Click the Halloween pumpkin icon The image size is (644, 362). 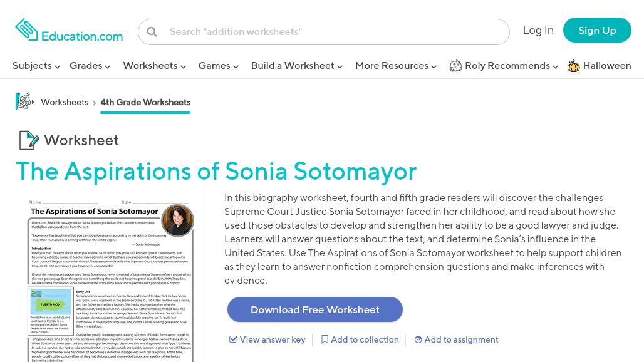(x=573, y=66)
